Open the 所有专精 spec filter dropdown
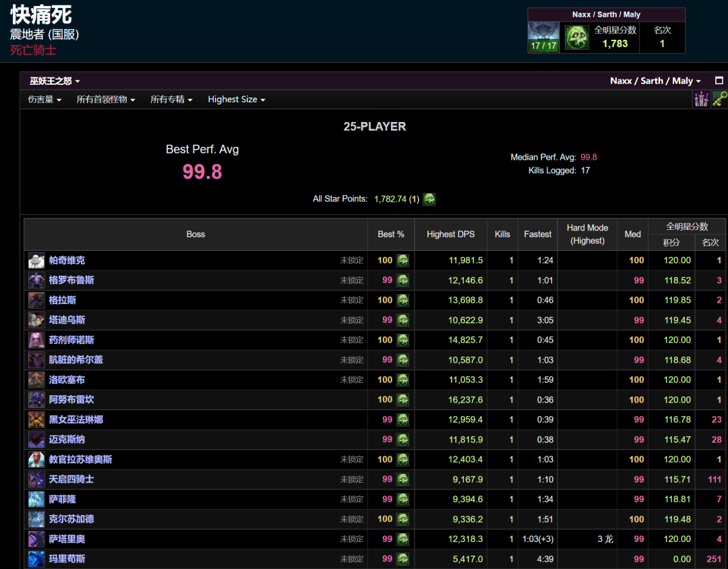This screenshot has width=728, height=569. (171, 99)
